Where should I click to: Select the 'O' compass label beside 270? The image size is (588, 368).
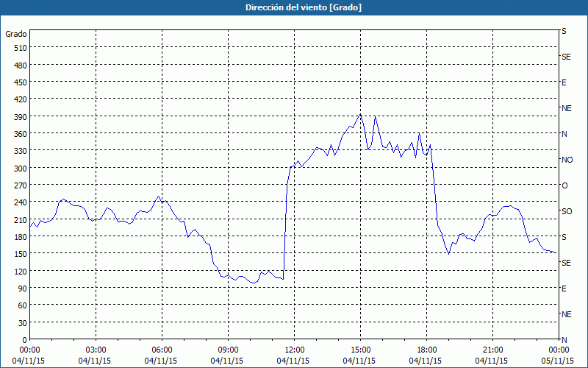point(564,185)
